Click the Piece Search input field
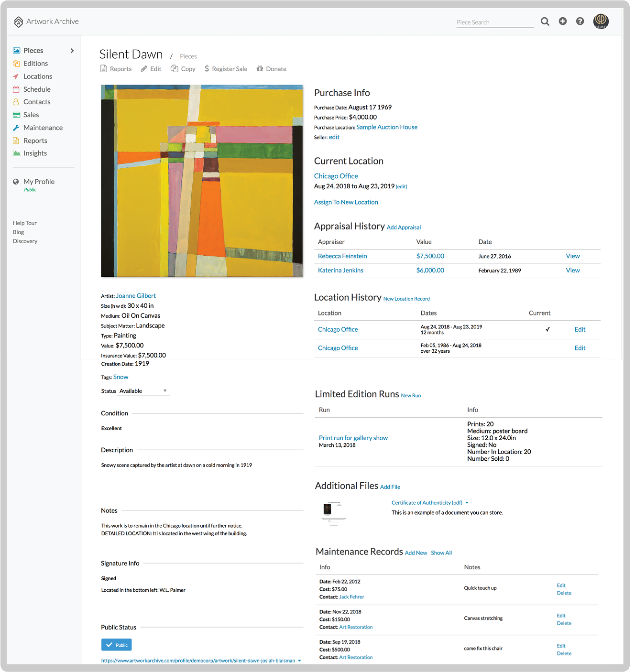Screen dimensions: 635x672 pos(495,22)
